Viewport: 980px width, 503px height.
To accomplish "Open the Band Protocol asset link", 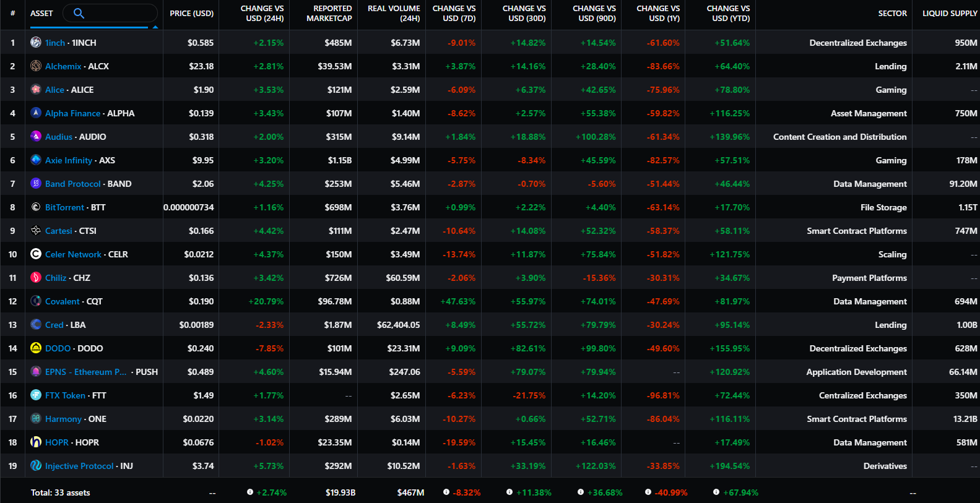I will (72, 184).
